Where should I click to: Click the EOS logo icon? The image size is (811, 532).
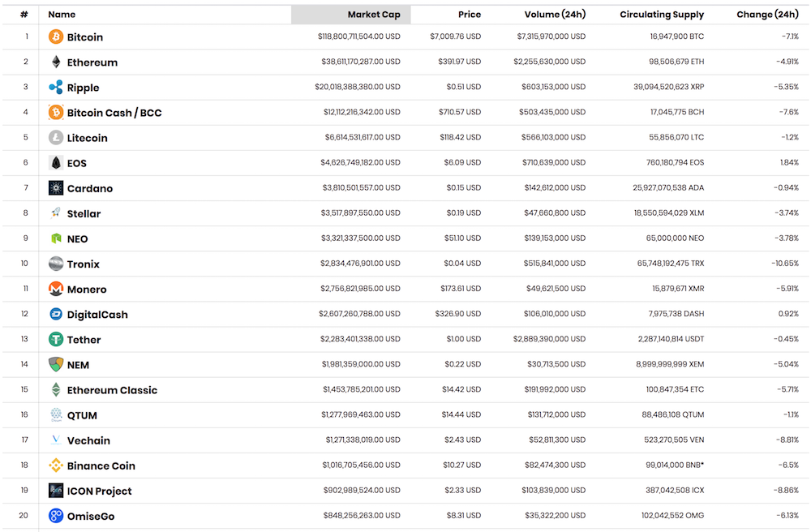(x=56, y=163)
